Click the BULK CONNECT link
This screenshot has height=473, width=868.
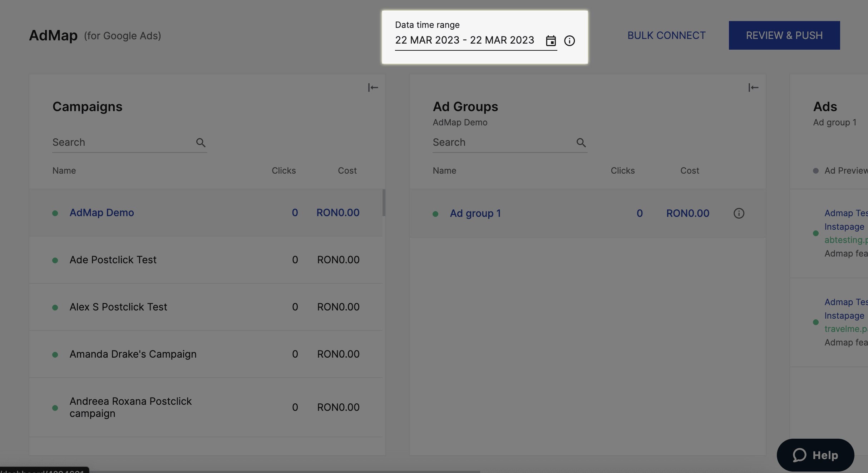[x=666, y=35]
